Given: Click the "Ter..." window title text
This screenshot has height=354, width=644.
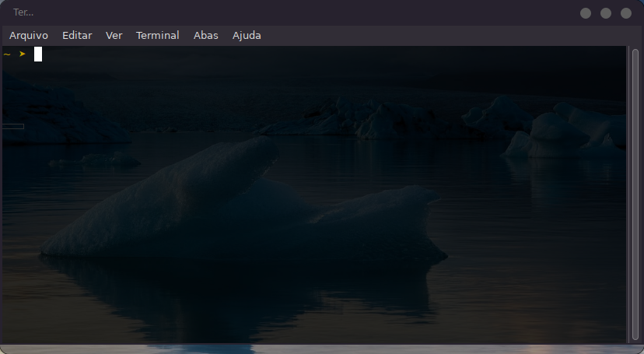Looking at the screenshot, I should [x=23, y=12].
